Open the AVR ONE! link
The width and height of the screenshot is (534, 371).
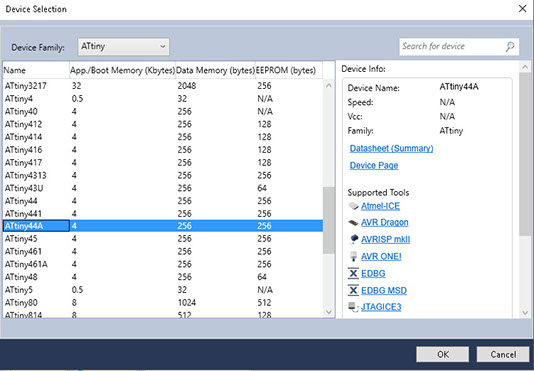tap(381, 256)
